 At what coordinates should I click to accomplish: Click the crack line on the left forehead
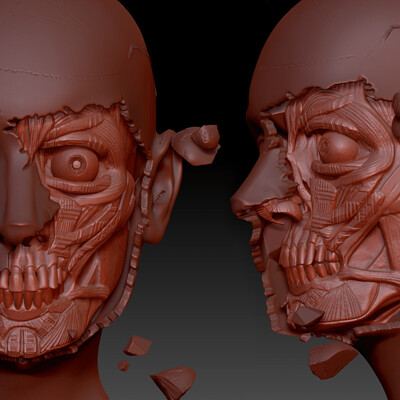32,73
